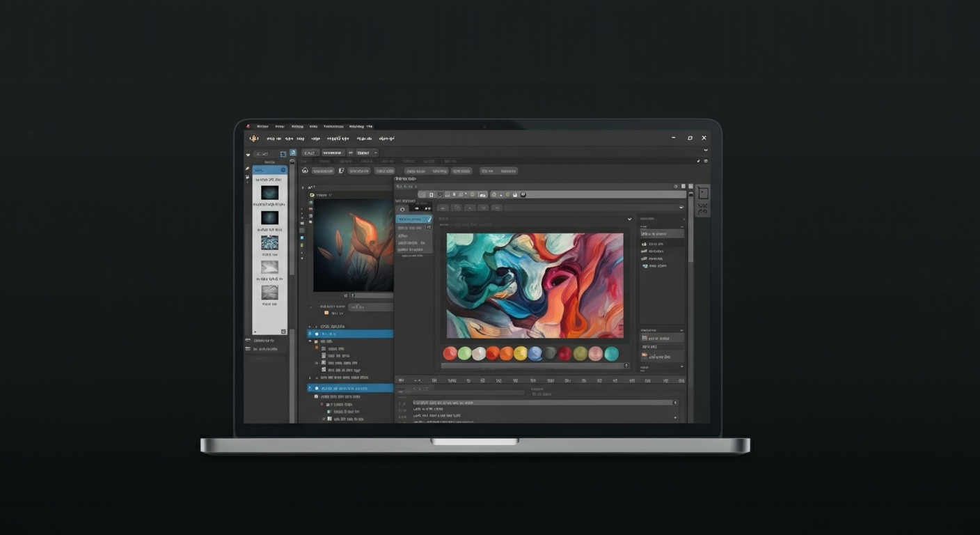Expand the dropdown next to the Edit toolbar button

click(375, 153)
